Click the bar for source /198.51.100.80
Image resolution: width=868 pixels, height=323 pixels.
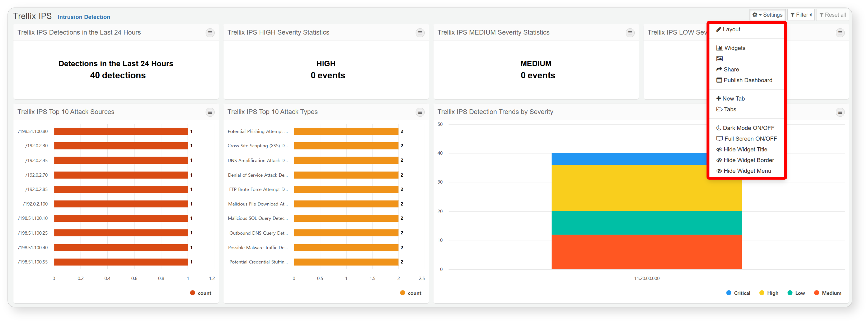pyautogui.click(x=121, y=131)
